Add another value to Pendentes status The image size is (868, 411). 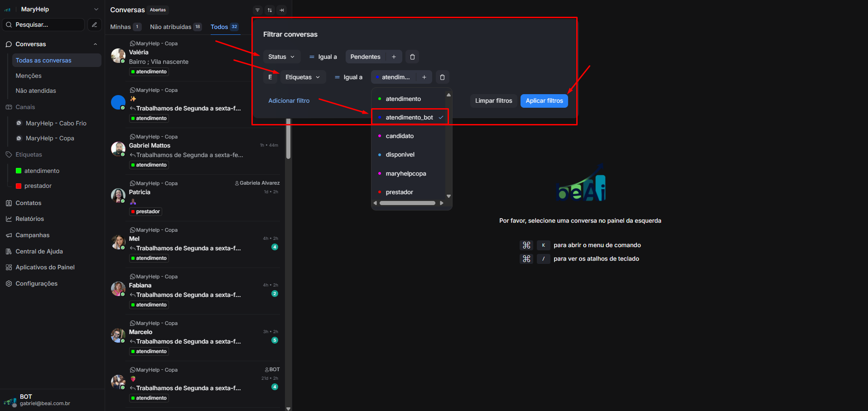394,57
